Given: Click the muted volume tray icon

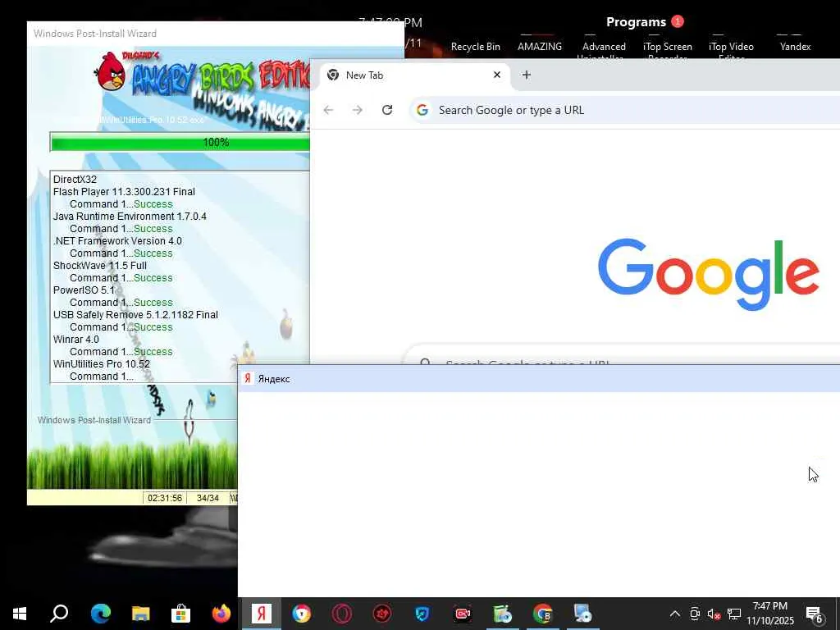Looking at the screenshot, I should point(714,614).
